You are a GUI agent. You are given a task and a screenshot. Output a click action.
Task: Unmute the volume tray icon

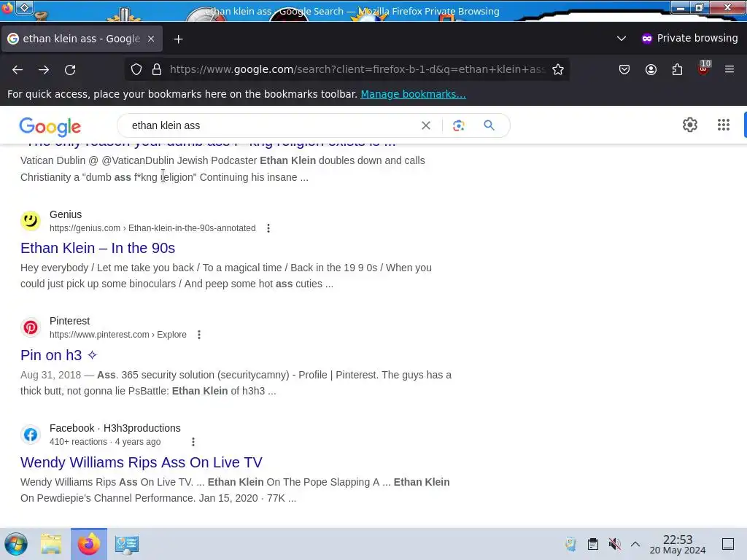[614, 544]
